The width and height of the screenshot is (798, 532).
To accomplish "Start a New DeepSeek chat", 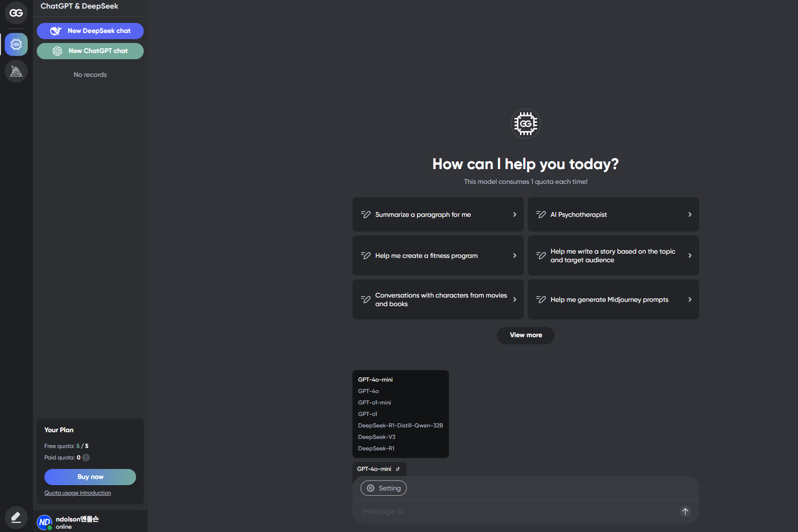I will pyautogui.click(x=90, y=31).
